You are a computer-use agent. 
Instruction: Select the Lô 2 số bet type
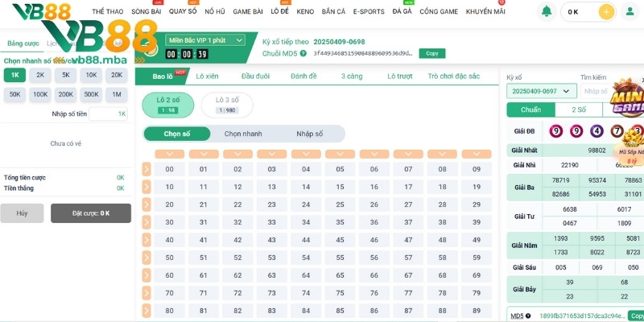[168, 105]
